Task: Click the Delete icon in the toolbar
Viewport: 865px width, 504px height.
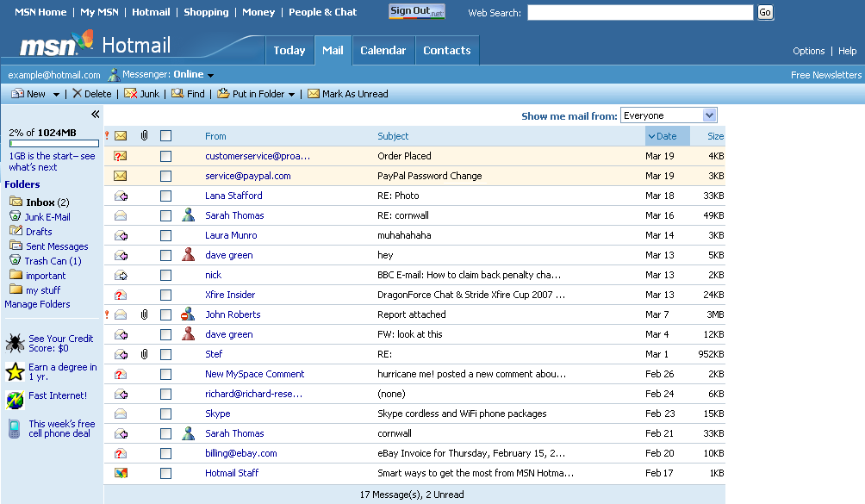Action: click(78, 93)
